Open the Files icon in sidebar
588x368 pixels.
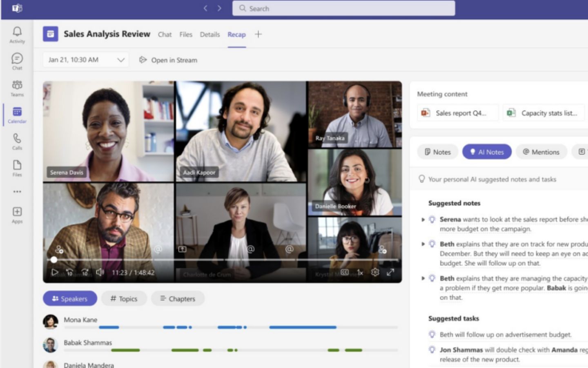point(17,168)
